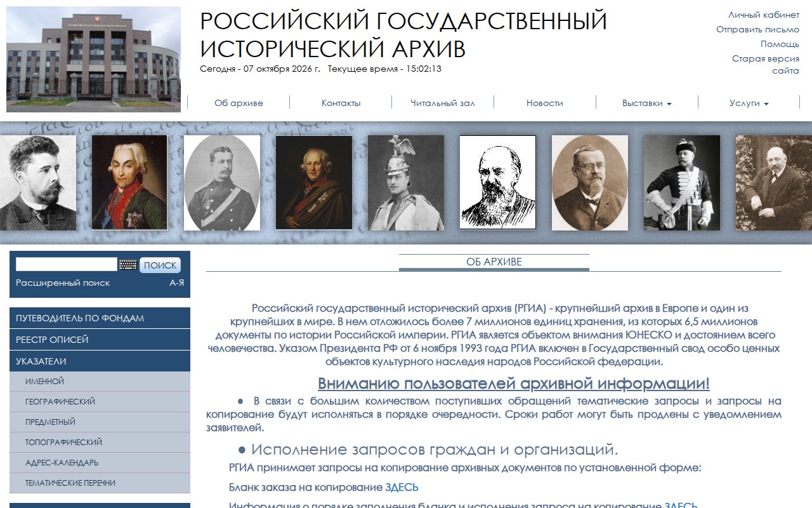
Task: Open the Об архиве menu item
Action: [x=239, y=103]
